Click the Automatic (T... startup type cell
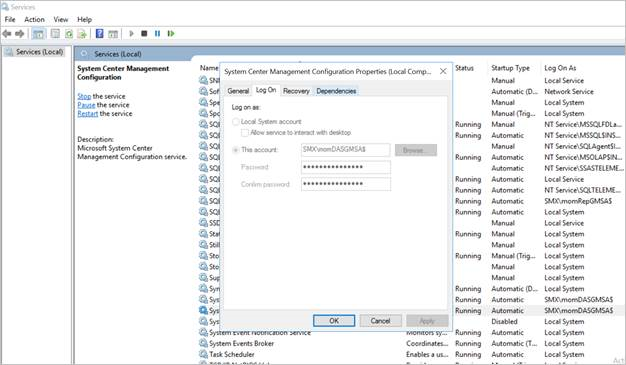 click(x=514, y=343)
